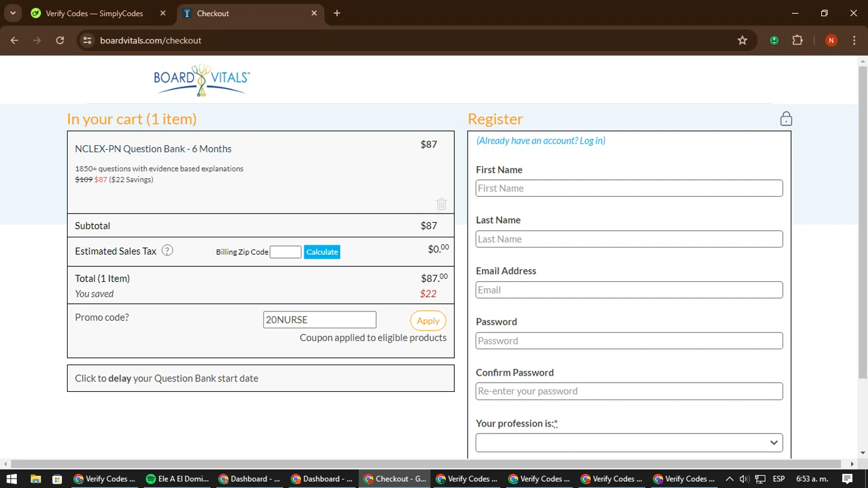The width and height of the screenshot is (868, 488).
Task: Bookmark this page with the star icon
Action: tap(742, 41)
